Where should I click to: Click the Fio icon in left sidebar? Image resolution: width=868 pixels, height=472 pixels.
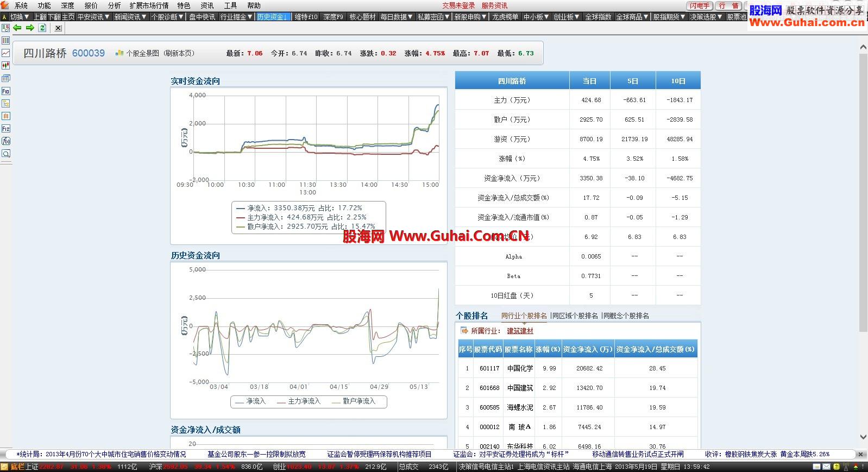click(x=5, y=91)
